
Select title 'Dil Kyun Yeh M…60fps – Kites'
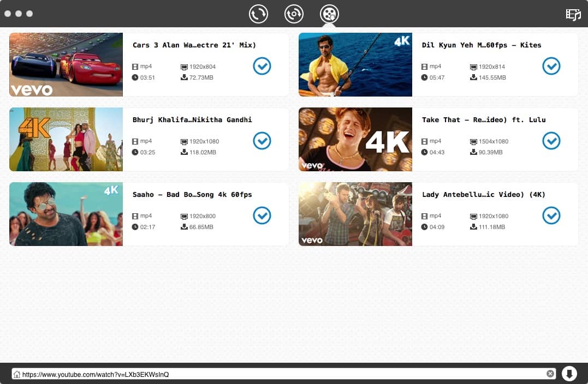click(x=482, y=45)
